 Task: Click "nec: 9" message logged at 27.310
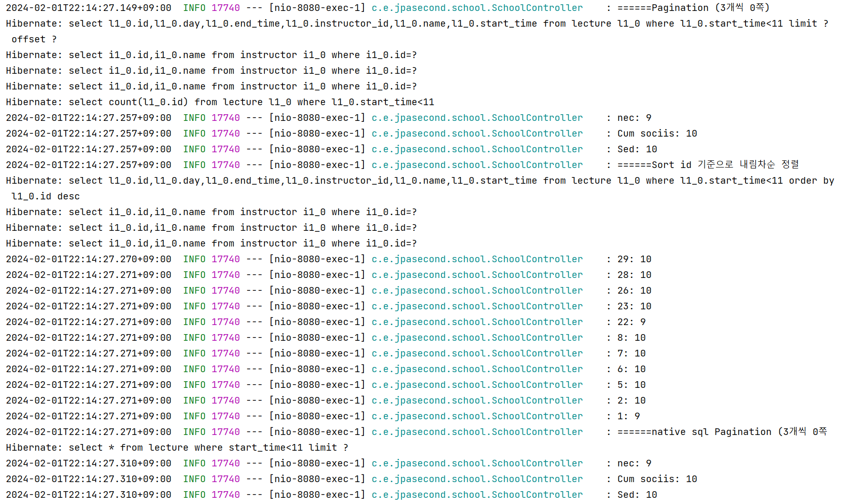coord(634,463)
